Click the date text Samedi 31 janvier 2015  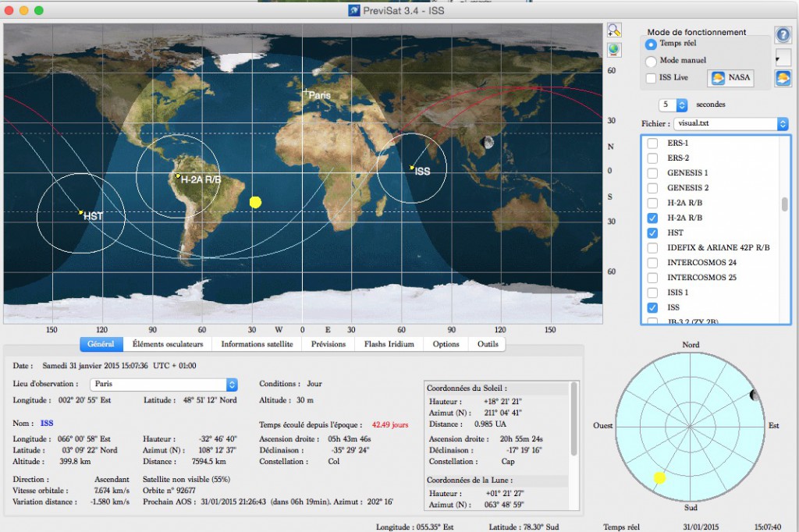pos(80,365)
